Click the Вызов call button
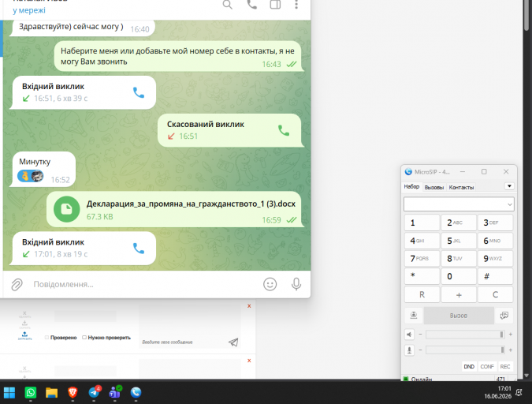The width and height of the screenshot is (532, 404). point(459,316)
